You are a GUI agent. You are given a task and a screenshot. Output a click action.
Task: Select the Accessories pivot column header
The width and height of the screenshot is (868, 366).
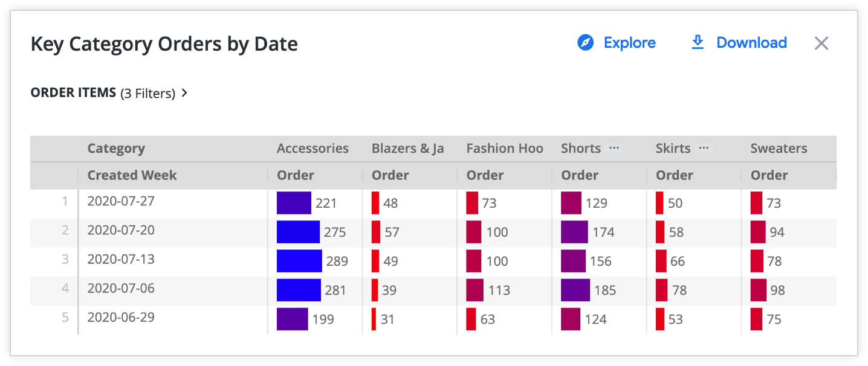point(313,149)
